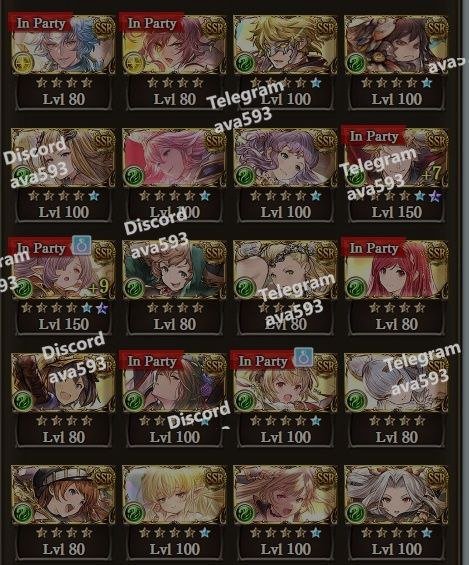Open the brown-haired green-hooded Lvl 80 character
Screen dimensions: 469x565
coord(174,270)
